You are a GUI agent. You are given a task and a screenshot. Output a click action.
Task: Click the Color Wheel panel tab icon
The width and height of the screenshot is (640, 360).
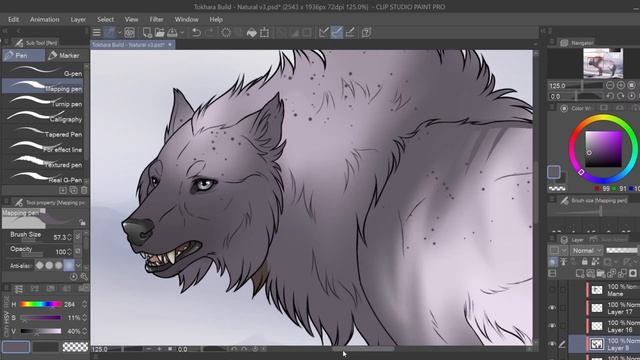(564, 108)
